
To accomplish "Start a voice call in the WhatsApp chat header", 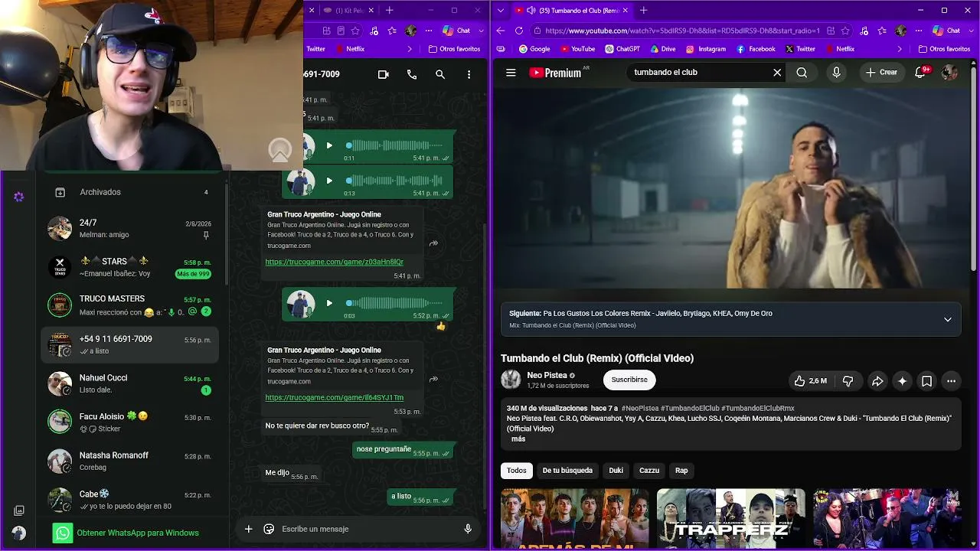I will pos(412,74).
